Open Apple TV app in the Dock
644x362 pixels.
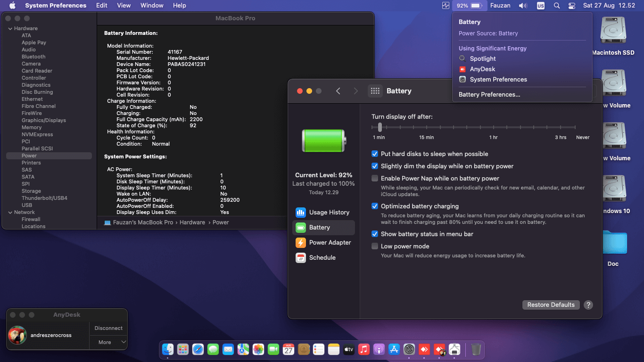coord(349,349)
